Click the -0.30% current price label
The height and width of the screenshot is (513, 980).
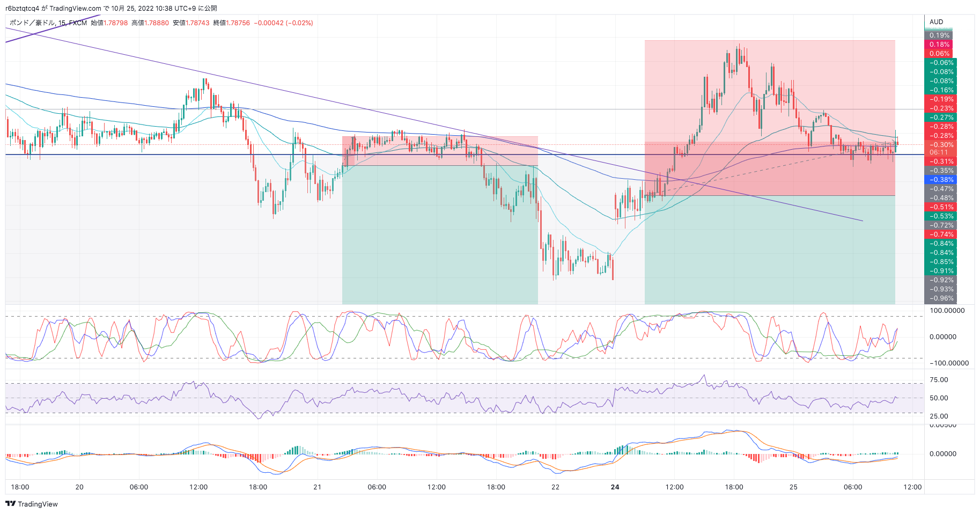(x=941, y=145)
